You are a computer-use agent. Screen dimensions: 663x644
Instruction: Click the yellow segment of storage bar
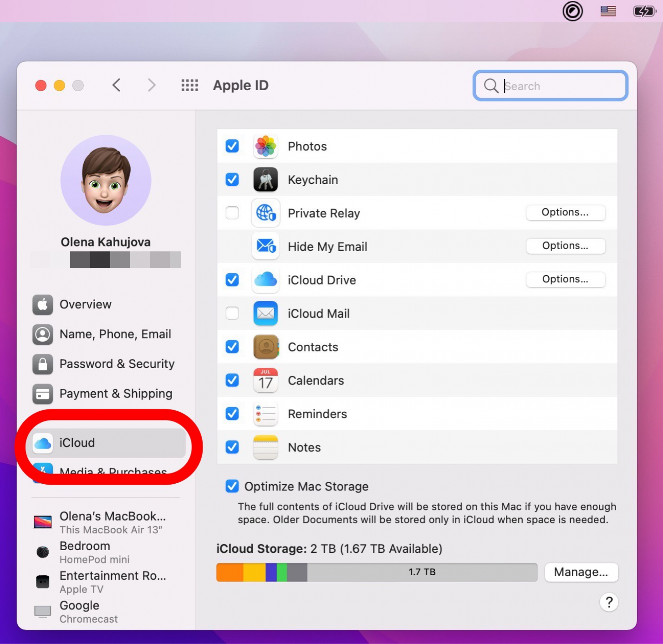[x=255, y=572]
